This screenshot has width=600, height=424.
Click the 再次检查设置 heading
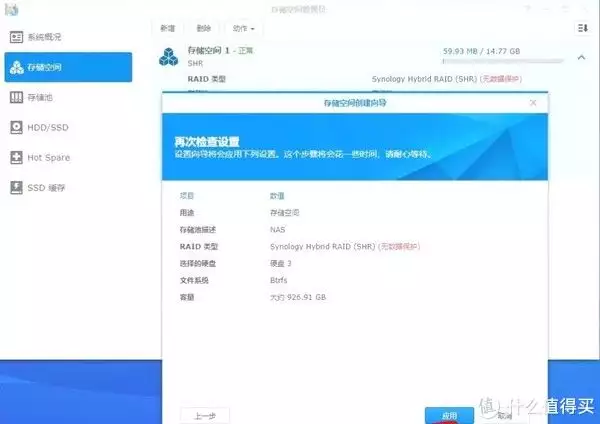[207, 142]
